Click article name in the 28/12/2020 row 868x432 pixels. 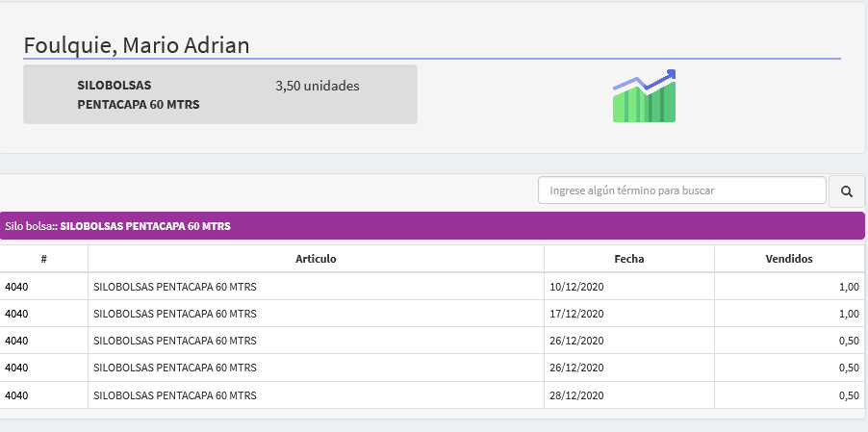174,395
